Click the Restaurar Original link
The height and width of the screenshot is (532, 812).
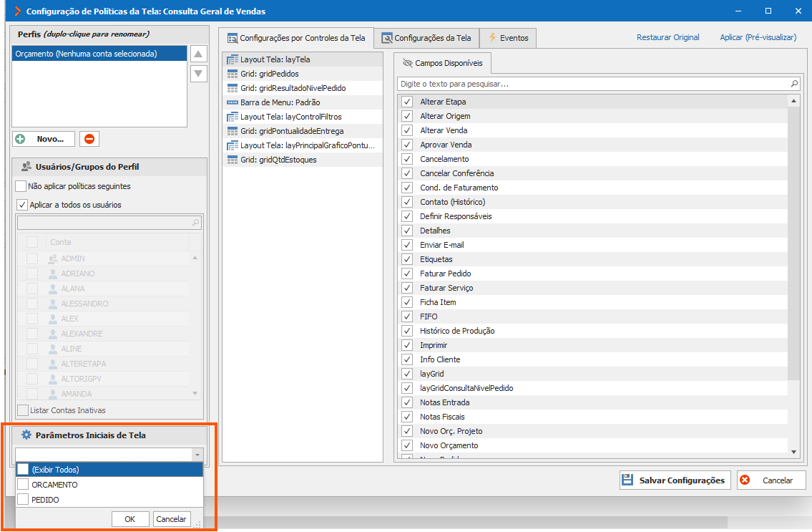pos(667,37)
